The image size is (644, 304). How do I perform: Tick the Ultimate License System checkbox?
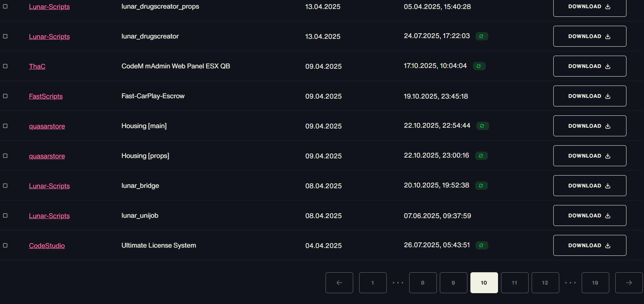coord(5,245)
